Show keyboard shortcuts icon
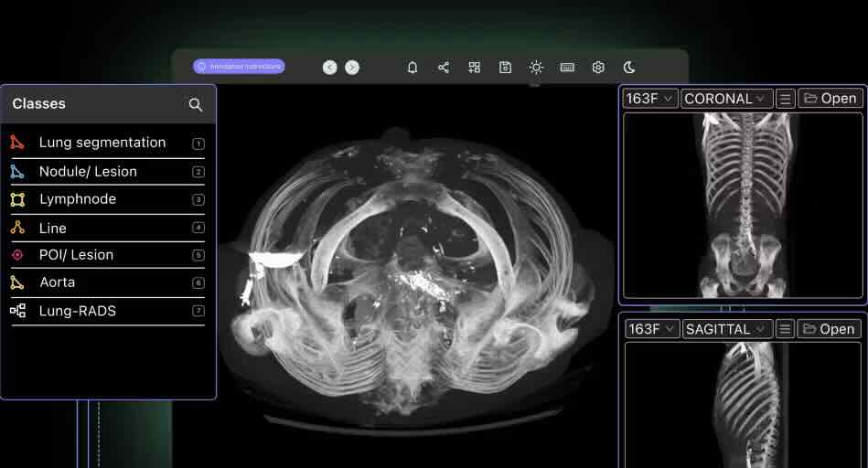The width and height of the screenshot is (868, 468). coord(567,68)
